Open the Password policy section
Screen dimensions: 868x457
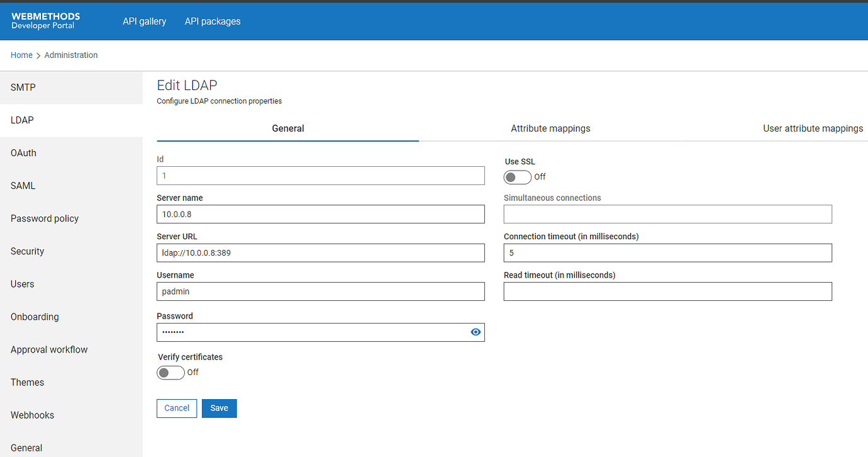45,218
